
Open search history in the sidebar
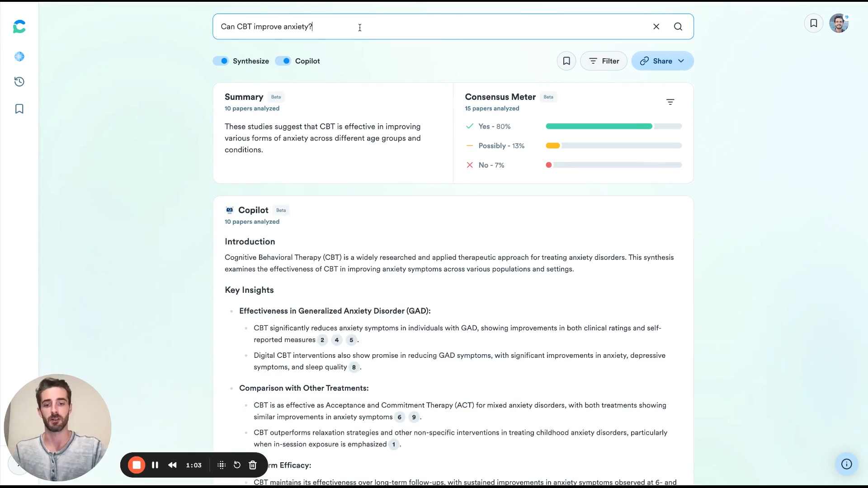tap(19, 82)
